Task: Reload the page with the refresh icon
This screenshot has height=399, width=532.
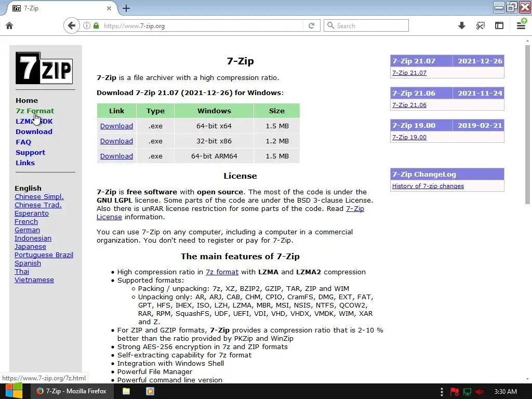Action: pos(311,26)
